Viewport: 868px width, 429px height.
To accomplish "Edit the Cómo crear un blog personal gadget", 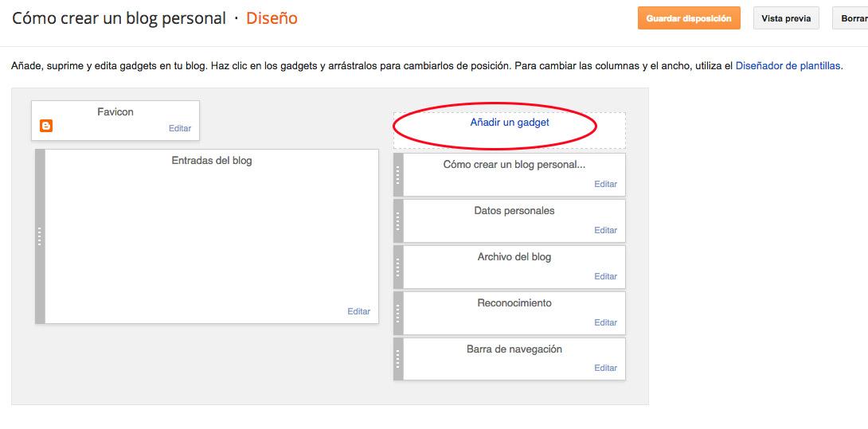I will click(605, 184).
